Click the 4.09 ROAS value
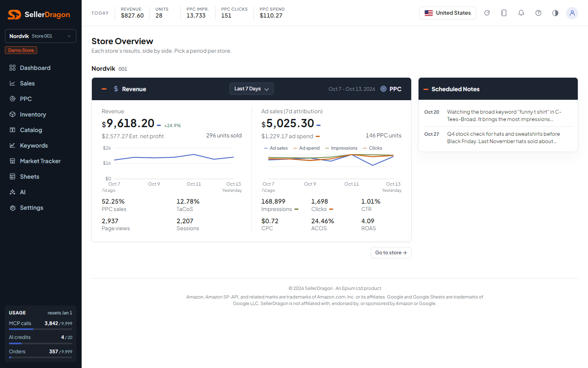588x368 pixels. pyautogui.click(x=367, y=221)
